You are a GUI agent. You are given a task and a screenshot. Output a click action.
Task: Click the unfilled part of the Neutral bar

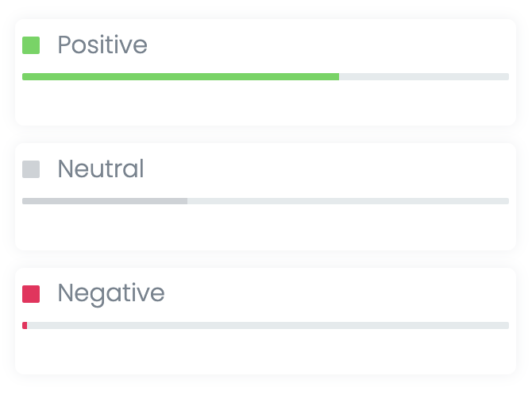348,201
